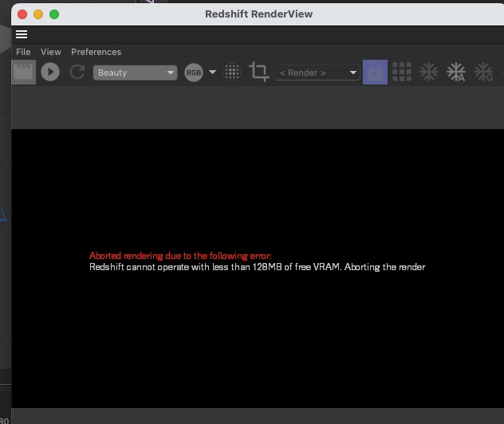Screen dimensions: 504x424
Task: Open the Preferences menu
Action: click(96, 52)
